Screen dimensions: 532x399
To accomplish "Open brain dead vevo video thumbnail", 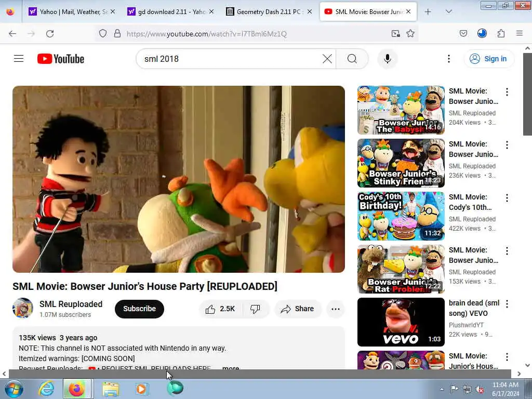I will [x=401, y=322].
